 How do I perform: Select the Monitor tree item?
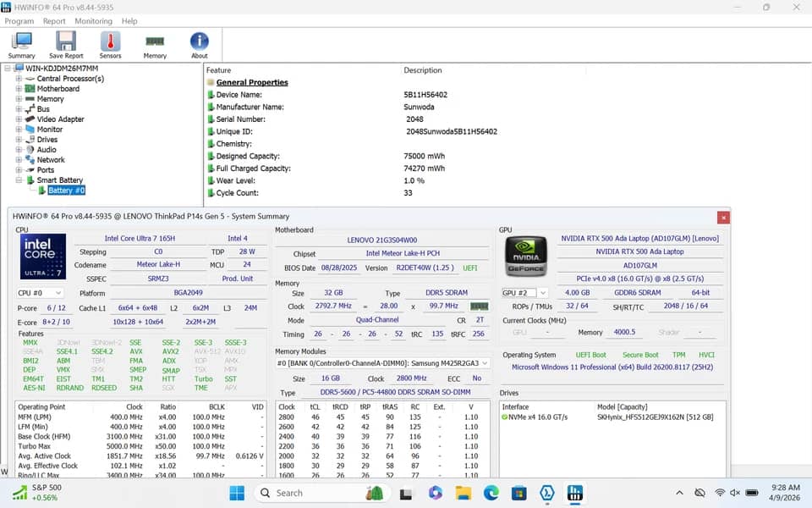[49, 130]
